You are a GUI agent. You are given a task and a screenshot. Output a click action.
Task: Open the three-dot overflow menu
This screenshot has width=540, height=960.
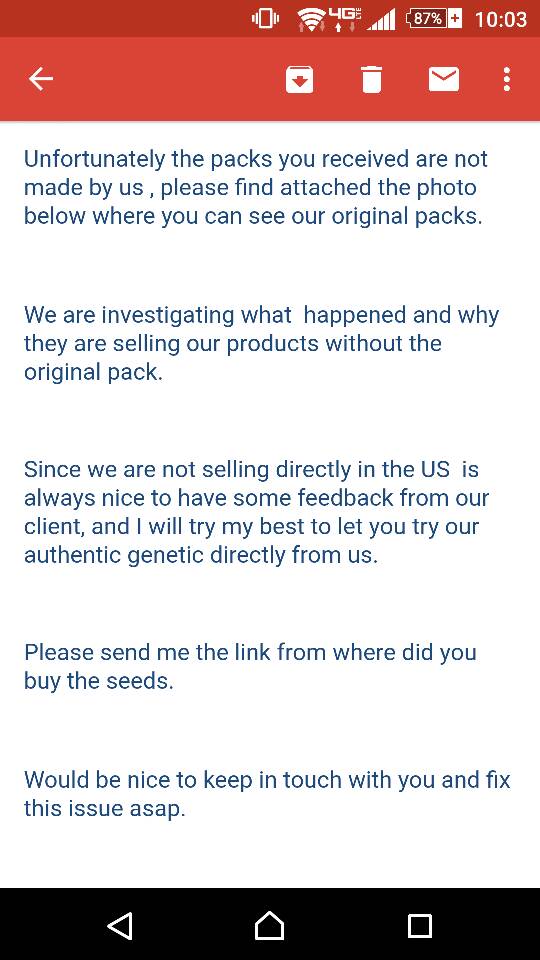click(506, 80)
